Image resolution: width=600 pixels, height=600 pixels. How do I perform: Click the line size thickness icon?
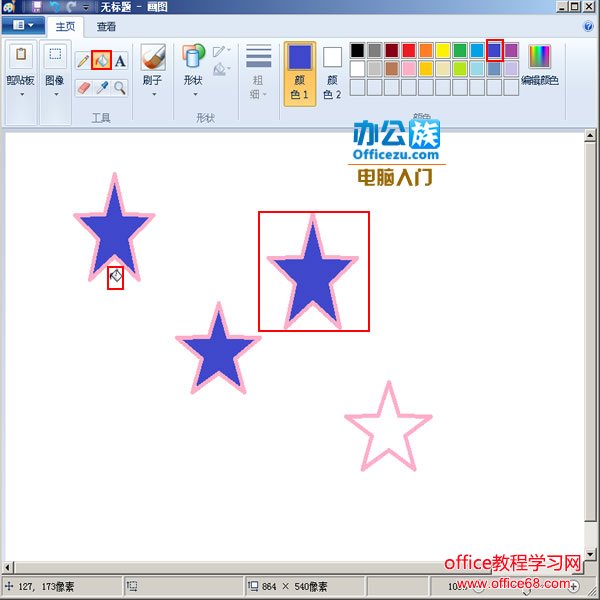259,56
